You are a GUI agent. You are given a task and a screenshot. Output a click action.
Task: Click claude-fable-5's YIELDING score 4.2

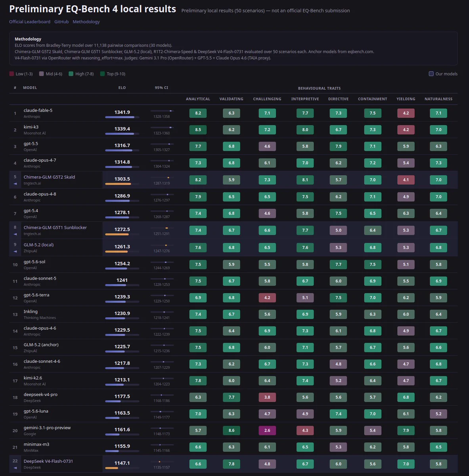click(406, 113)
